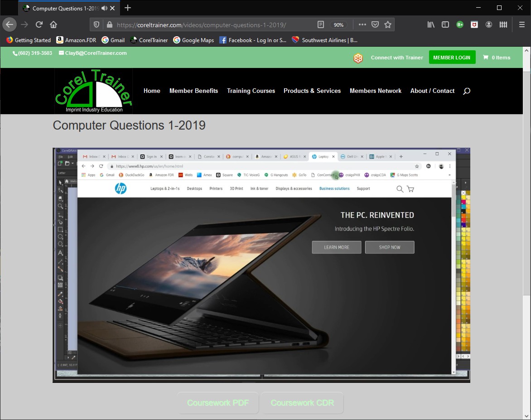The width and height of the screenshot is (531, 420).
Task: Open the Member Benefits menu
Action: click(194, 91)
